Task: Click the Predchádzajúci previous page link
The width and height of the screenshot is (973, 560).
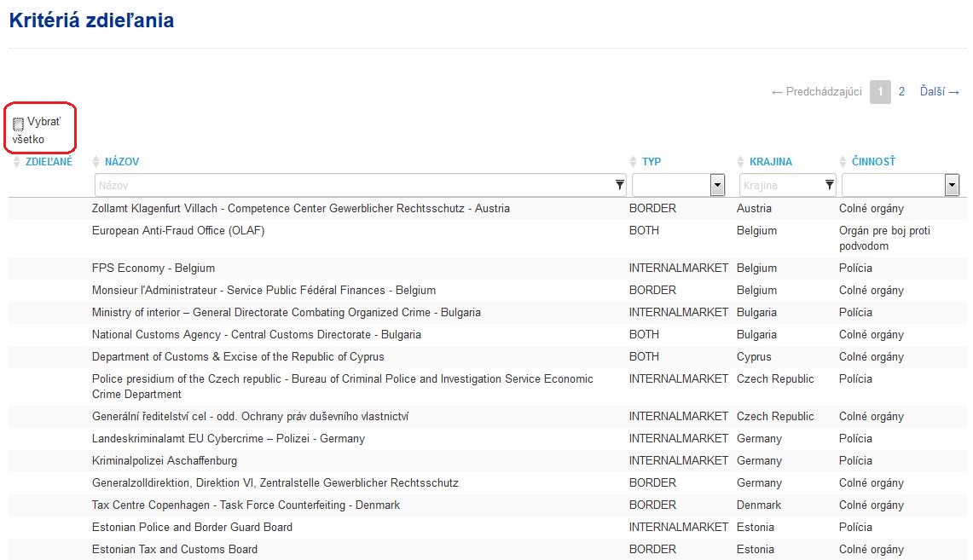Action: [817, 92]
